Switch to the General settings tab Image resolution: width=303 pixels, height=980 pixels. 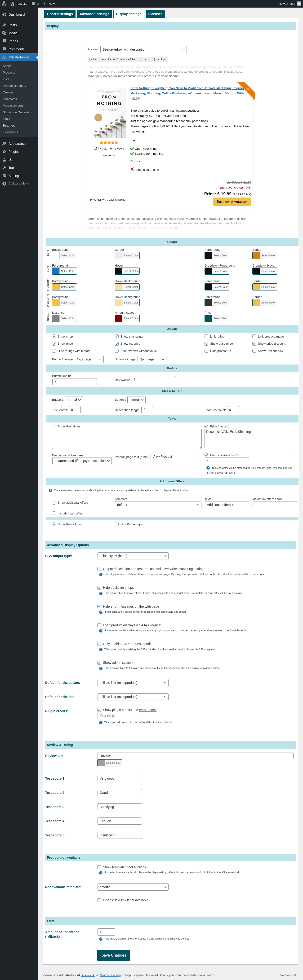(60, 14)
